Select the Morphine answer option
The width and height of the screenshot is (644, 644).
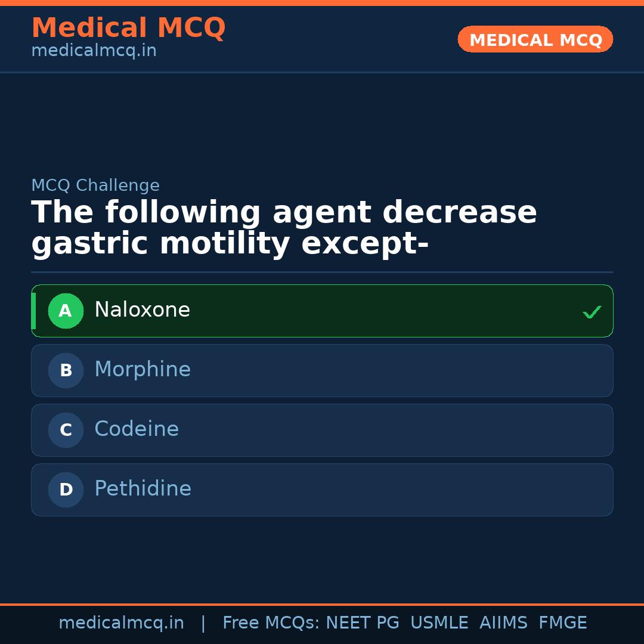point(322,370)
